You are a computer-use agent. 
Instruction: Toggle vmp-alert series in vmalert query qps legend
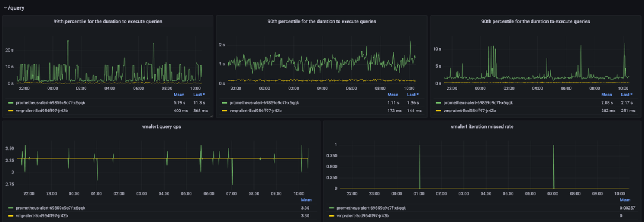pos(42,215)
